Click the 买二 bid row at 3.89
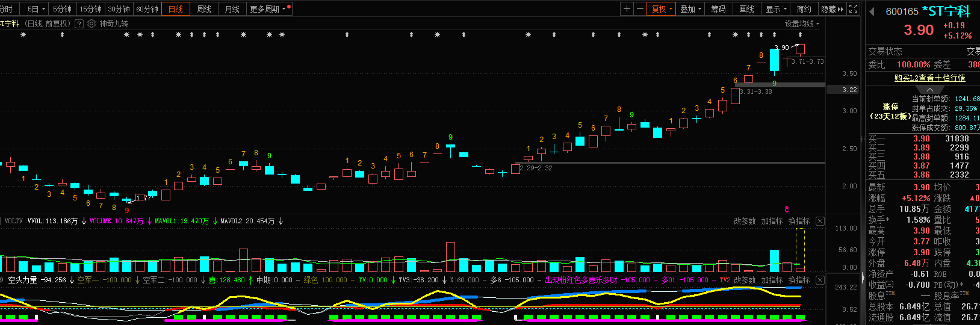The image size is (980, 325). [923, 147]
